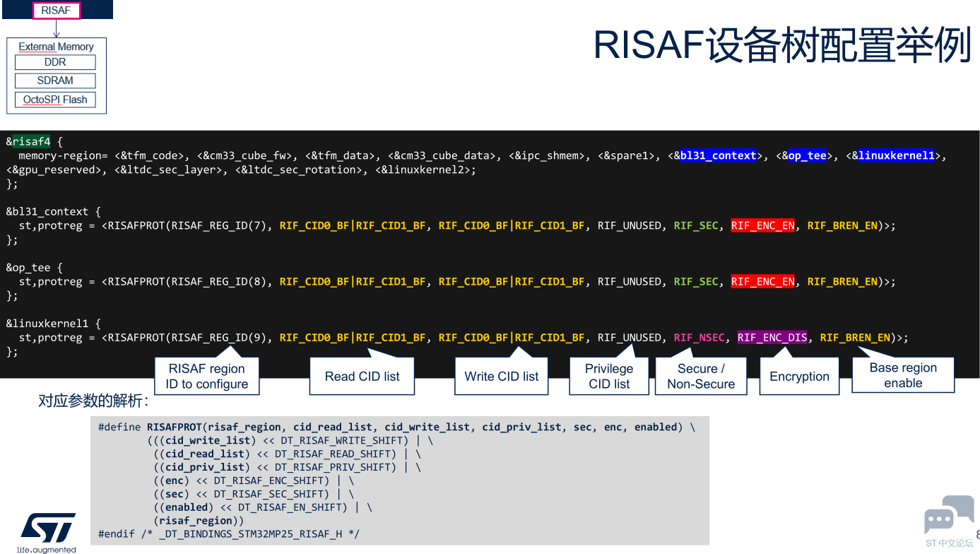
Task: Click the Write CID list callout
Action: click(x=501, y=376)
